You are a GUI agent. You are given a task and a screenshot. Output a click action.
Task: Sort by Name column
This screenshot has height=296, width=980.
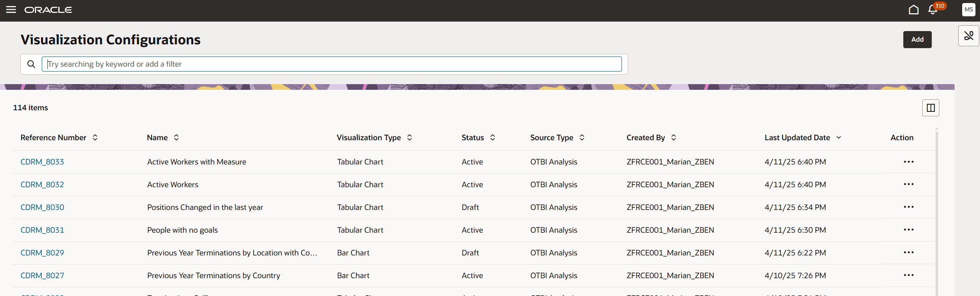(176, 138)
